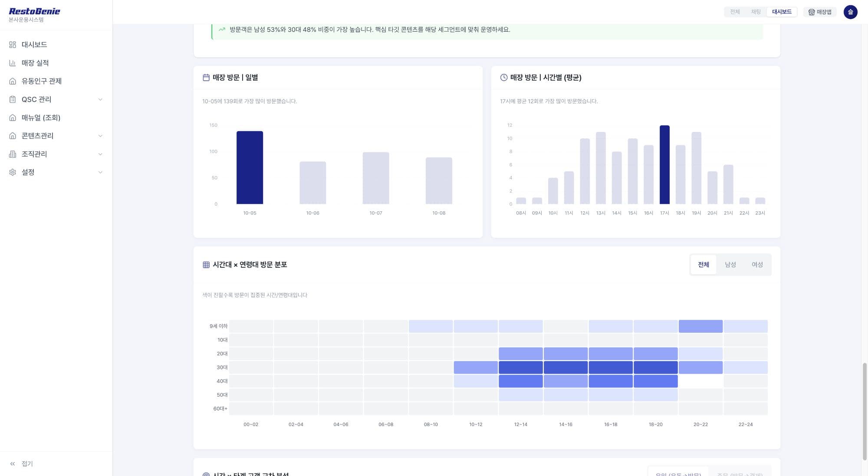Click the 조직관리 building icon
This screenshot has width=868, height=476.
click(x=13, y=154)
